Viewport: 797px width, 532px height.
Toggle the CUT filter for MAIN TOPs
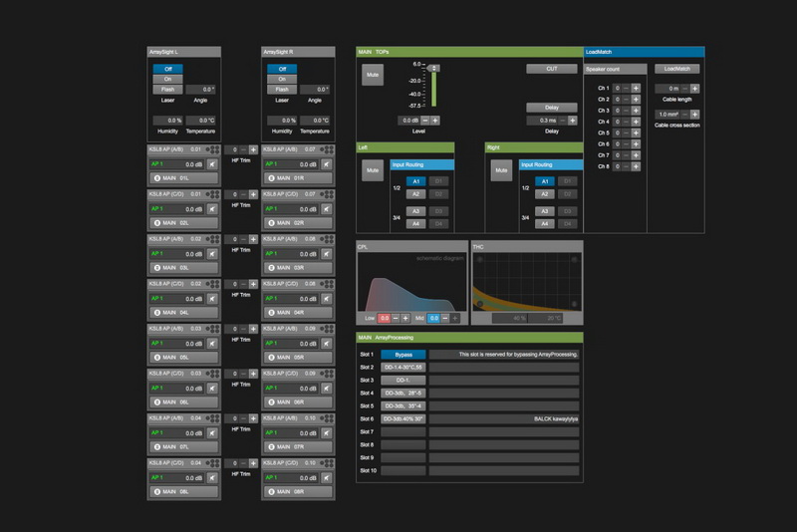[552, 69]
